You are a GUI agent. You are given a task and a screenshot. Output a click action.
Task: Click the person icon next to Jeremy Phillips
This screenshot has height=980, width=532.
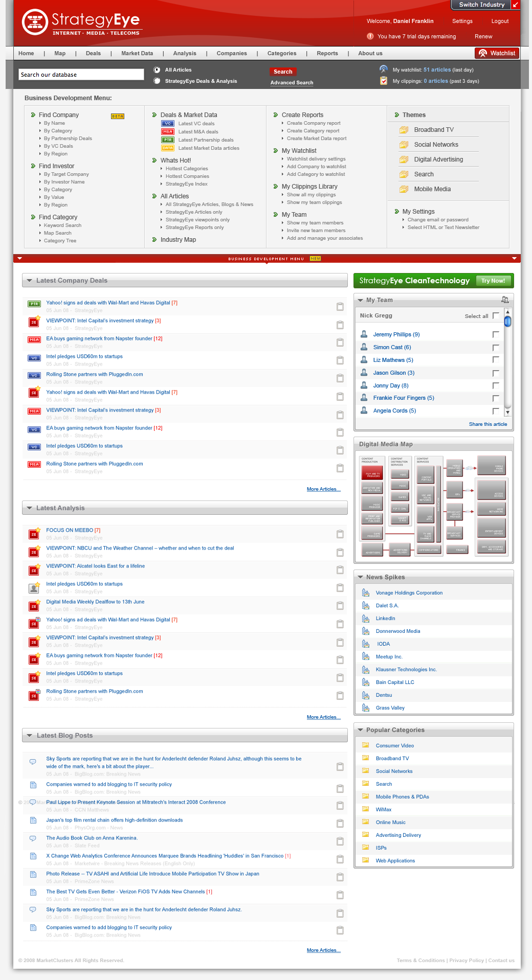pyautogui.click(x=364, y=334)
